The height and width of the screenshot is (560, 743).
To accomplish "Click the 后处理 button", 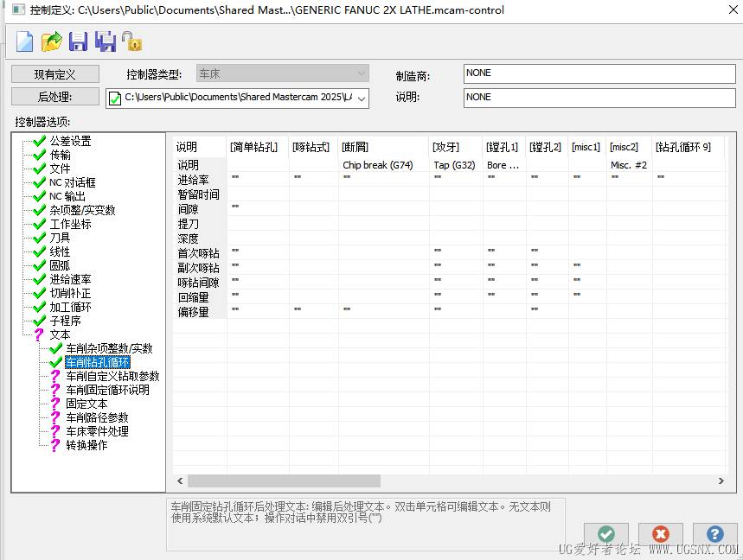I will point(55,97).
